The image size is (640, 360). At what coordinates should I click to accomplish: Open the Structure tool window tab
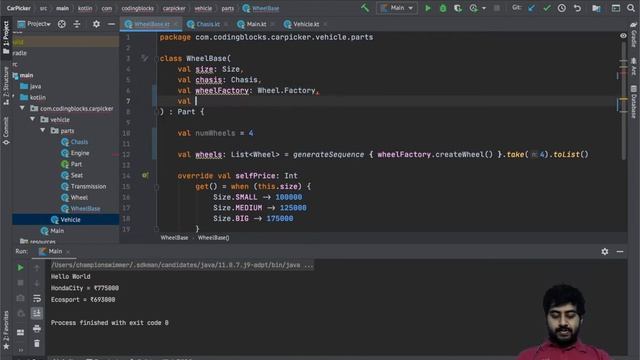(x=6, y=86)
